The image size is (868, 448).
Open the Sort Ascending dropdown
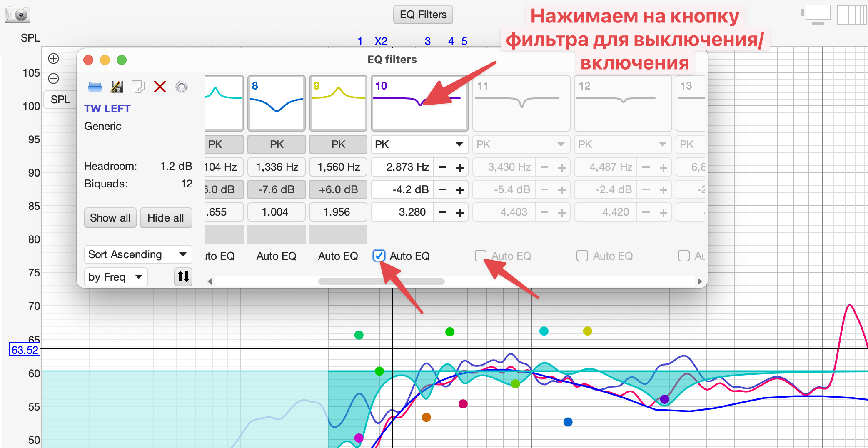[x=138, y=254]
